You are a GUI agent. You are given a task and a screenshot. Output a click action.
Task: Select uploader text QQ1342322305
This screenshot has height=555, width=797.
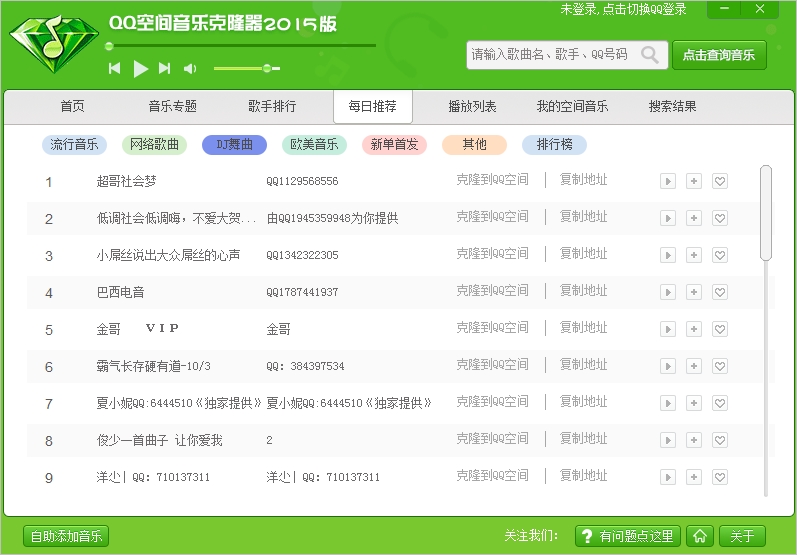pos(302,255)
